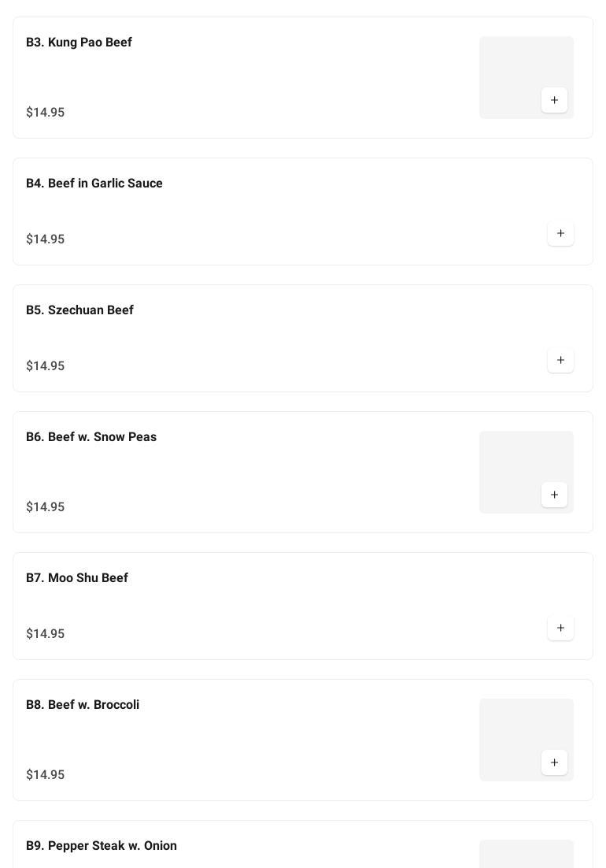Open B6. Beef w. Snow Peas title
The image size is (606, 868).
coord(91,437)
